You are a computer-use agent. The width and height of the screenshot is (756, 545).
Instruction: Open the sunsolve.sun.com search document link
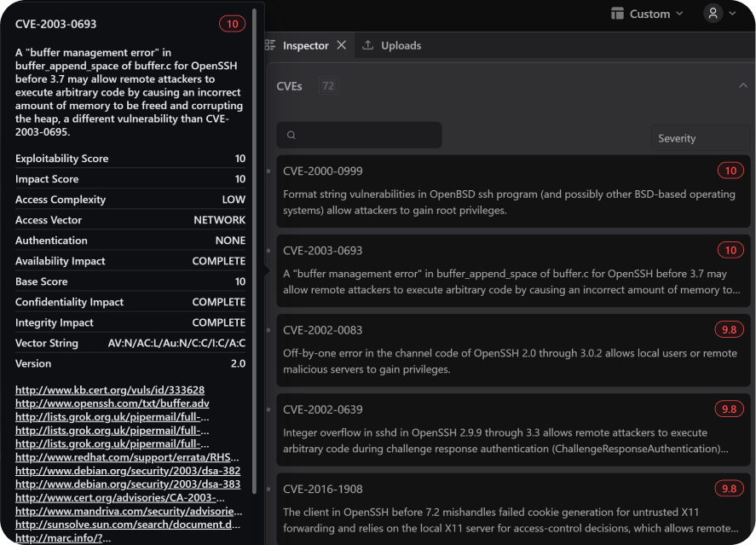pos(128,525)
